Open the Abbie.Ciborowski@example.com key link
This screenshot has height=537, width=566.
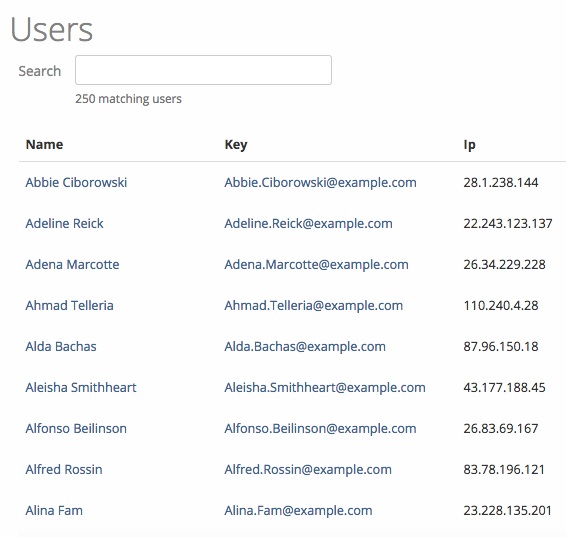[321, 182]
